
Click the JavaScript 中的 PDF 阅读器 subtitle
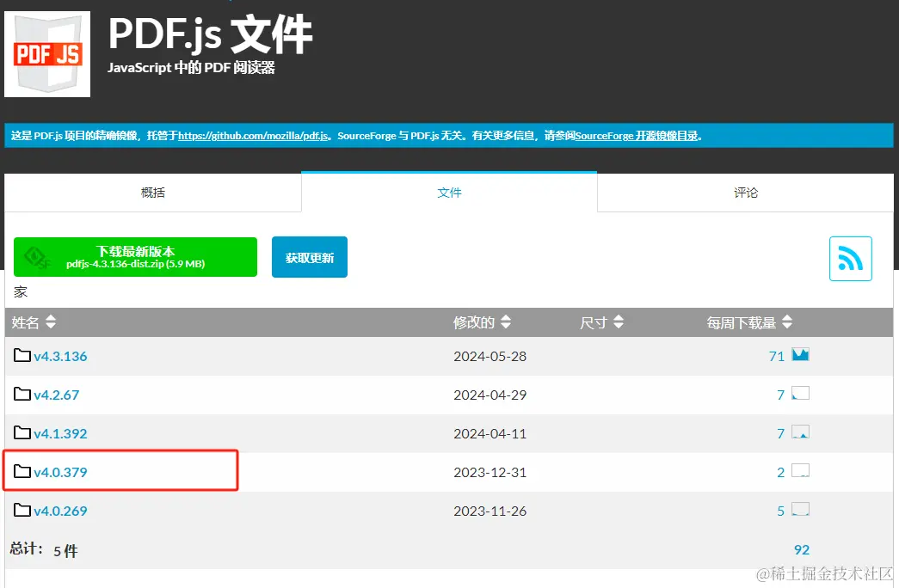pos(191,68)
